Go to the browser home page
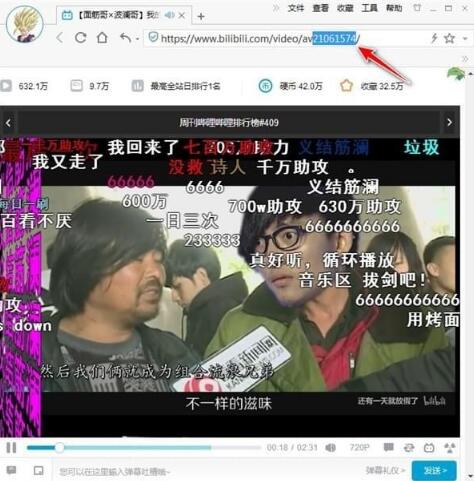Screen dimensions: 474x481 [x=102, y=38]
